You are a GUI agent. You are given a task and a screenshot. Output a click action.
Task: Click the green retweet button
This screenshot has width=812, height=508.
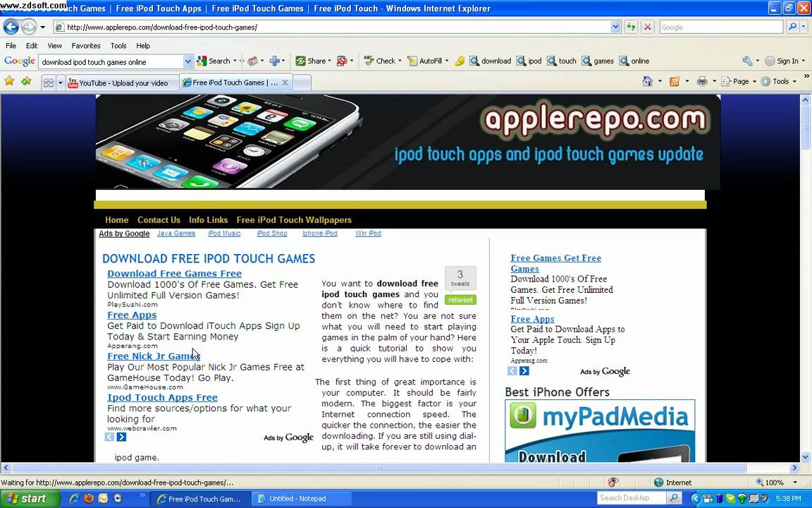click(x=460, y=300)
